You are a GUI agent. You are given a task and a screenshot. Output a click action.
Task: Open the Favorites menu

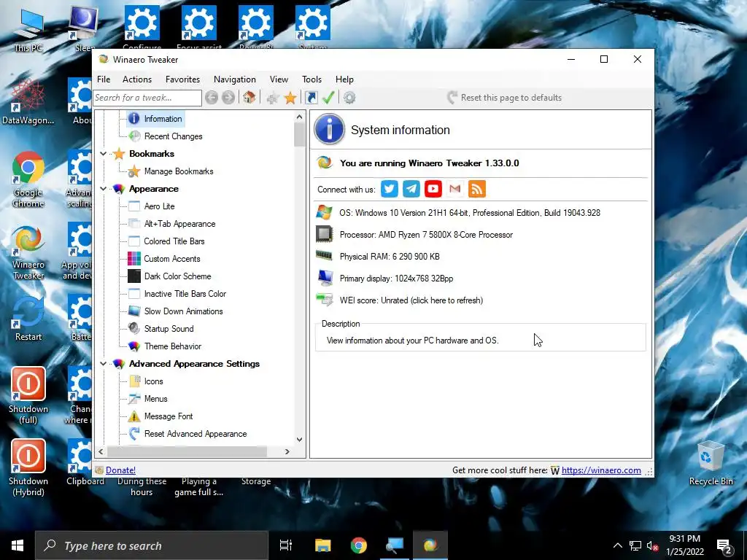click(182, 79)
